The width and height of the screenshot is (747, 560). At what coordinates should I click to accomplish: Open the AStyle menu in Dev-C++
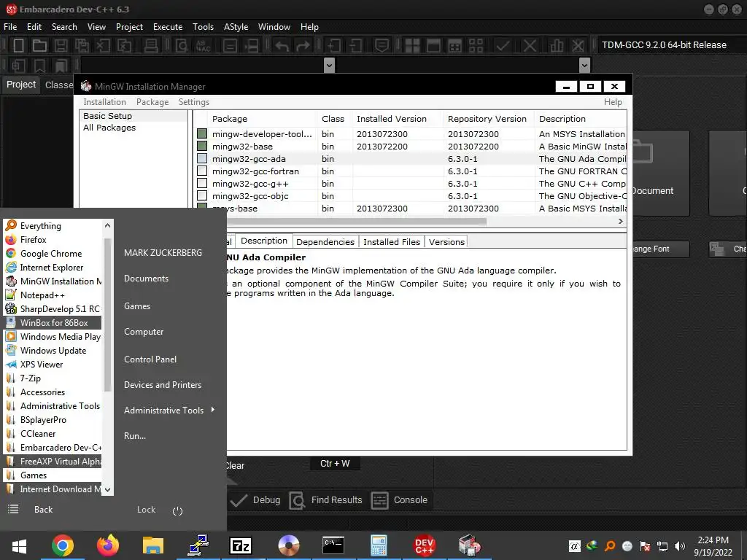point(236,27)
